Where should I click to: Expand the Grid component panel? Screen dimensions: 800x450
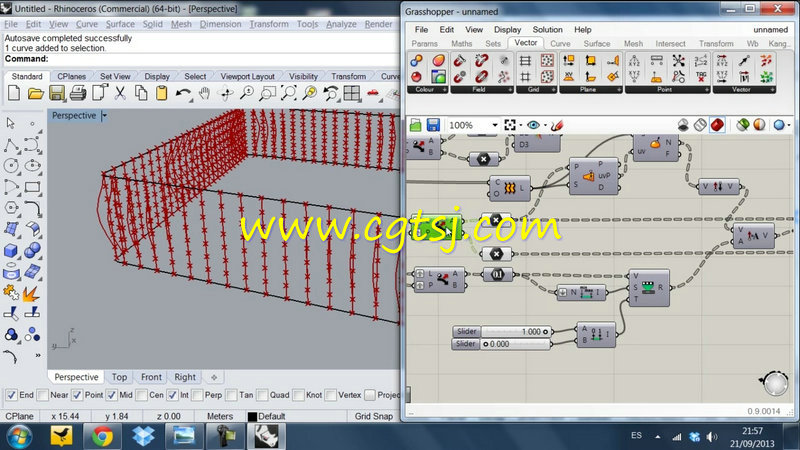[x=554, y=90]
